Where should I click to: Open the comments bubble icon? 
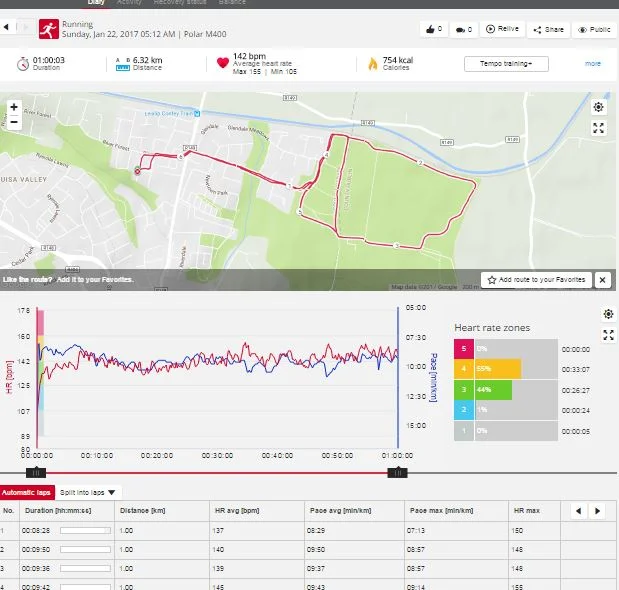tap(465, 30)
